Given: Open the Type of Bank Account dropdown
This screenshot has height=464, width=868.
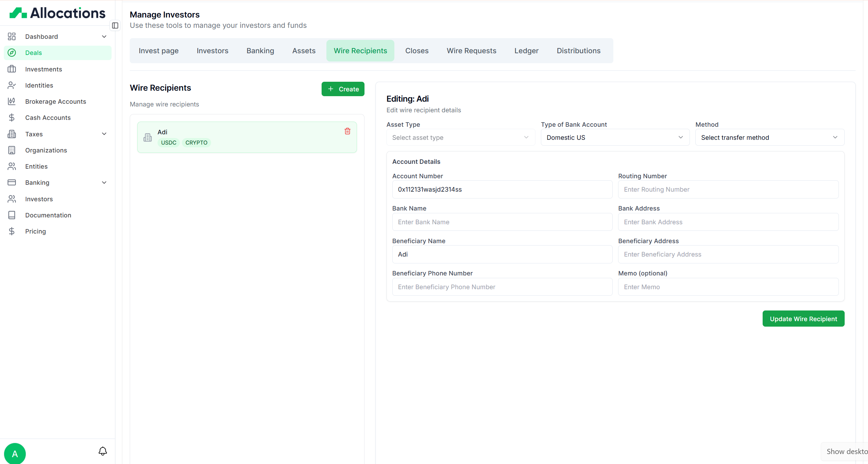Looking at the screenshot, I should pyautogui.click(x=615, y=137).
